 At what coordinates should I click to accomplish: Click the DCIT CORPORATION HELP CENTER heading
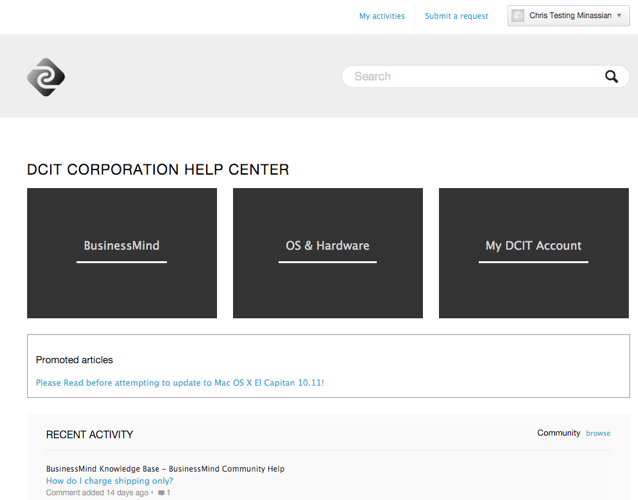click(x=158, y=170)
